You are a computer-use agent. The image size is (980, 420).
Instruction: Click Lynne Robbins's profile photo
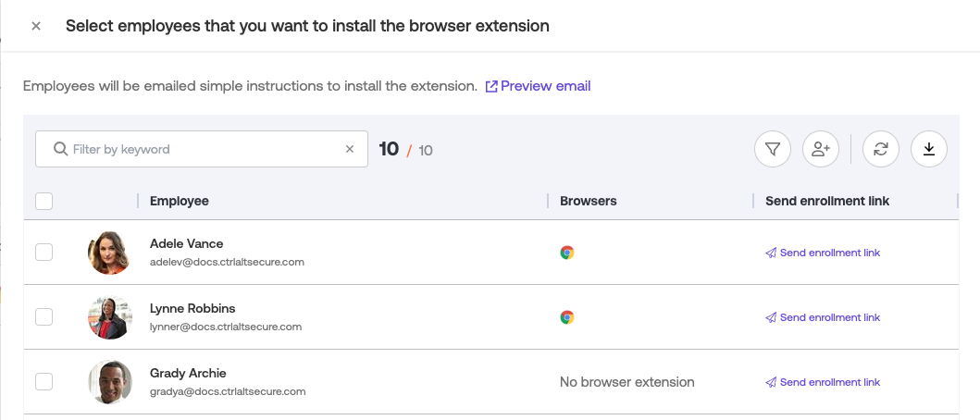110,317
